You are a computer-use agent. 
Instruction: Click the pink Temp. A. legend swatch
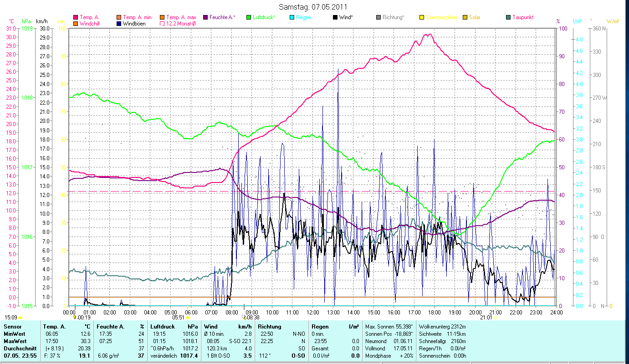click(x=76, y=18)
